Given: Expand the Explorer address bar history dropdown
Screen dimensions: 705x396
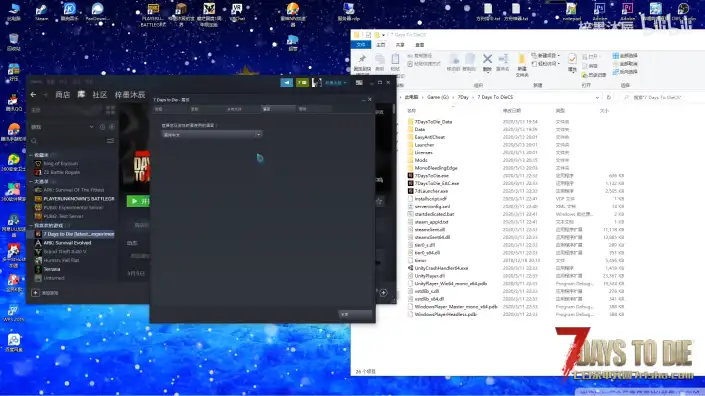Looking at the screenshot, I should click(597, 97).
